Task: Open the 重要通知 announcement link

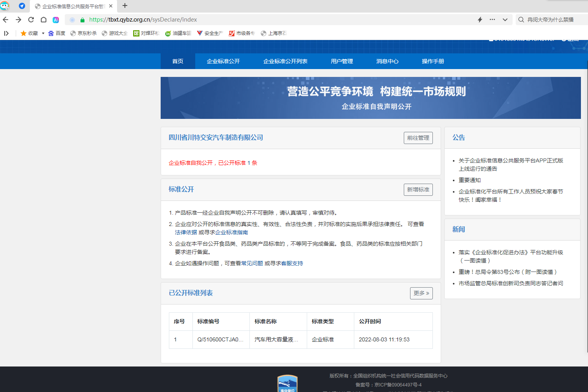Action: [469, 180]
